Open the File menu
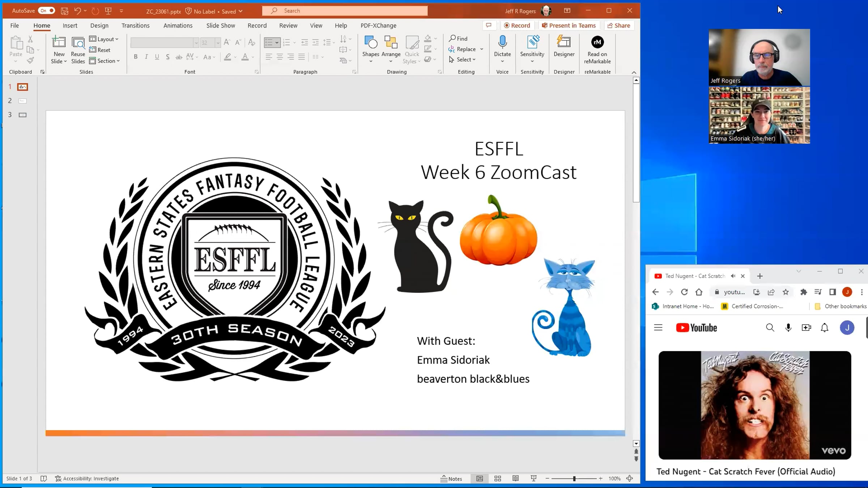The width and height of the screenshot is (868, 488). point(14,25)
